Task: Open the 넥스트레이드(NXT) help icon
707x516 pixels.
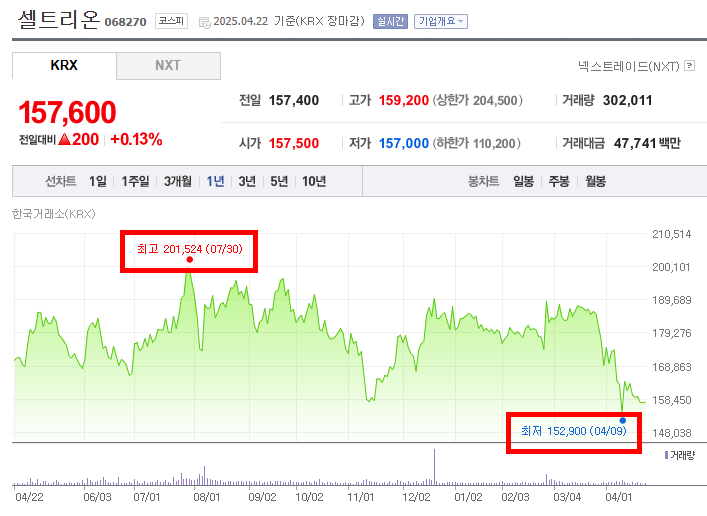Action: (x=689, y=66)
